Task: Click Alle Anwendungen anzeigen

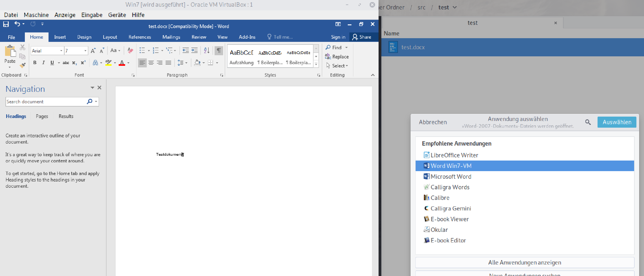Action: 524,262
